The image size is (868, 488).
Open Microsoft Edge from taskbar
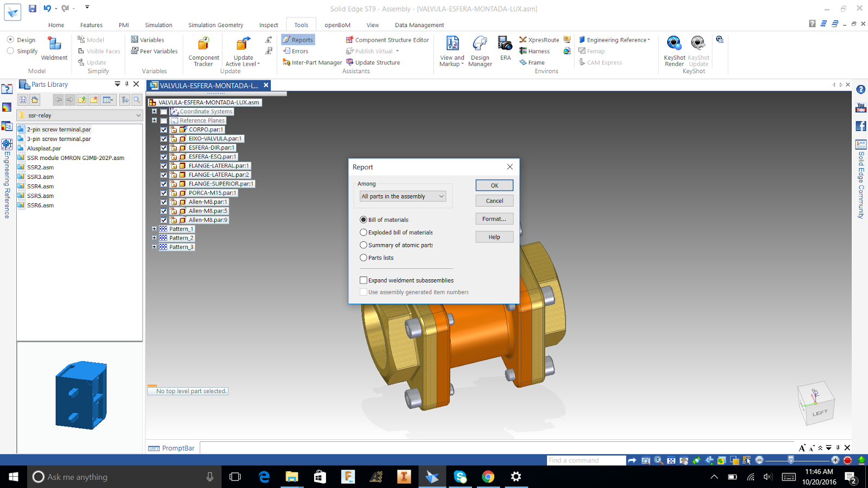264,477
